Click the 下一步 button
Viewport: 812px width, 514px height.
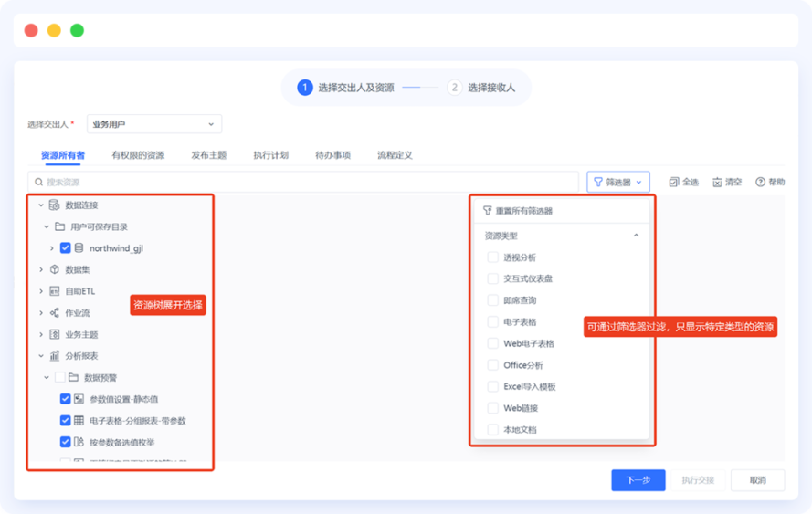click(x=638, y=480)
